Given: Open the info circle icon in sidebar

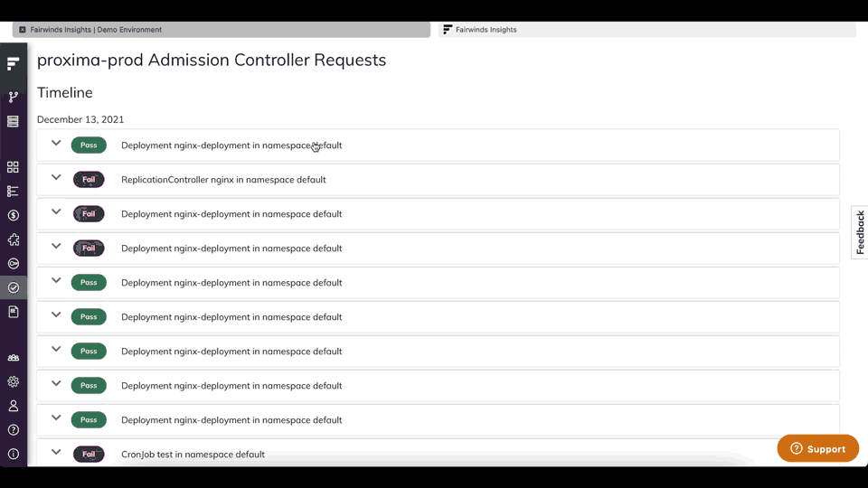Looking at the screenshot, I should 14,454.
